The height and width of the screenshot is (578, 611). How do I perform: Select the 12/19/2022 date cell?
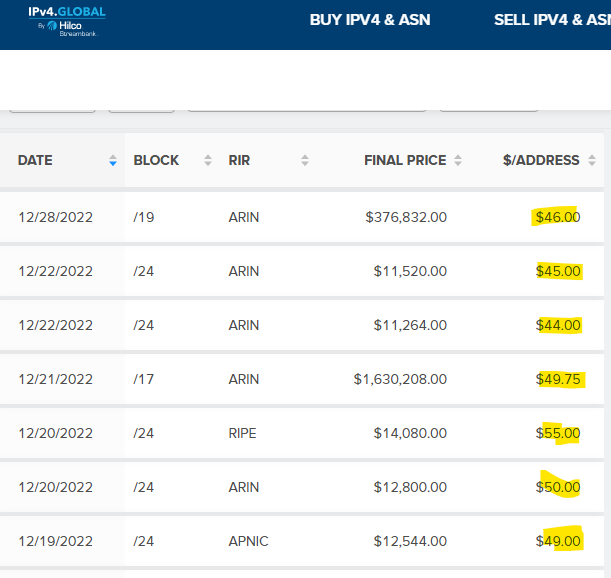pyautogui.click(x=56, y=541)
